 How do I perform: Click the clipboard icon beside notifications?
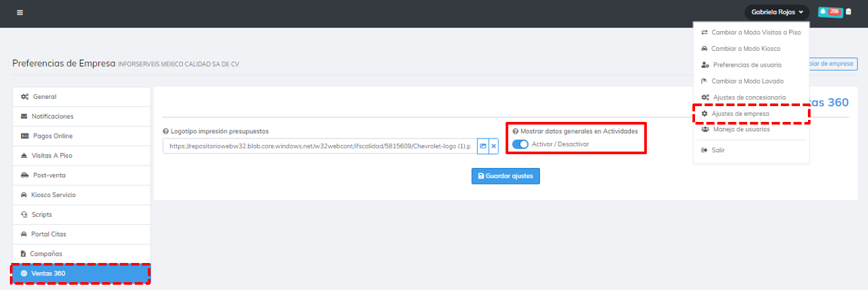(848, 12)
